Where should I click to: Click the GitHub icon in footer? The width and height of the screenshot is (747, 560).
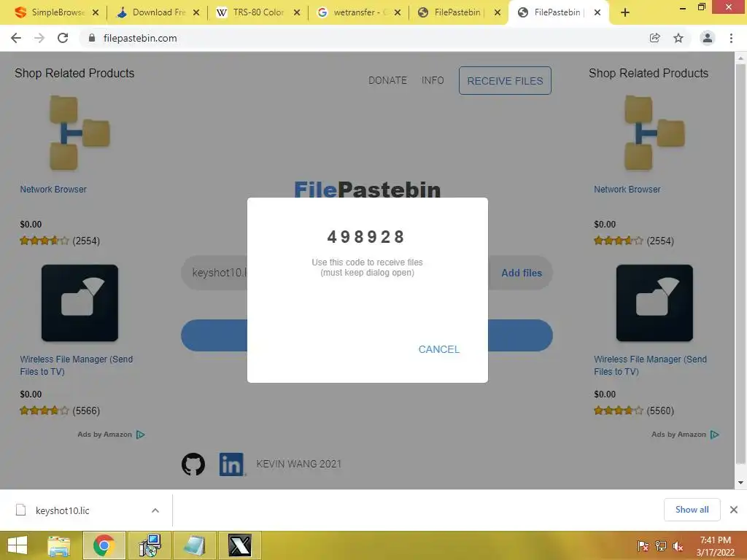(193, 464)
